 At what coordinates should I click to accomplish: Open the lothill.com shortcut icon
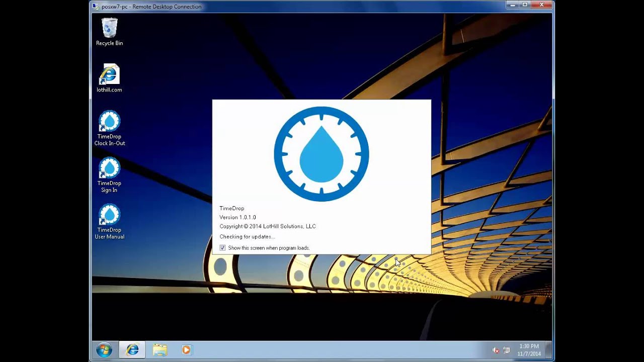click(x=109, y=78)
